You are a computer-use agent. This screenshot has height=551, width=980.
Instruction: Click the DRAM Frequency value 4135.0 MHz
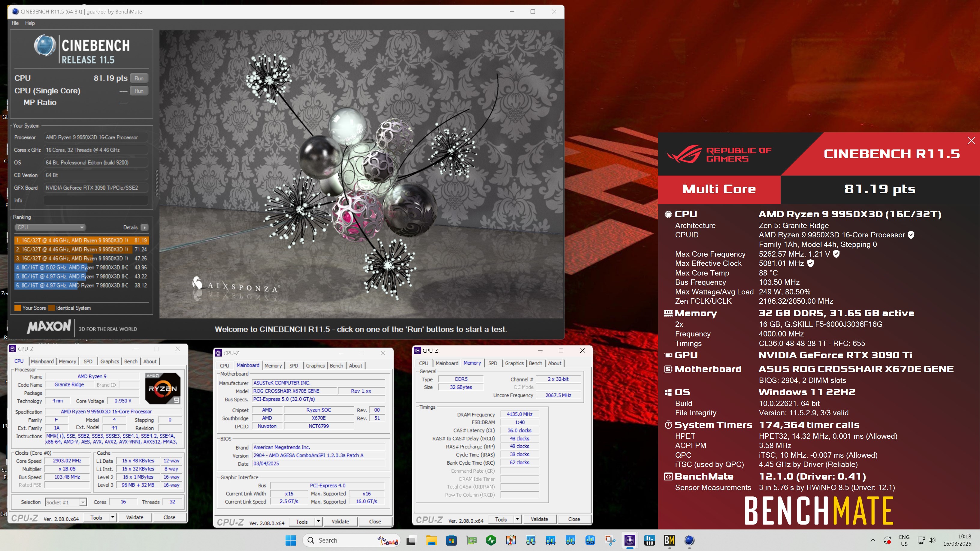coord(519,414)
